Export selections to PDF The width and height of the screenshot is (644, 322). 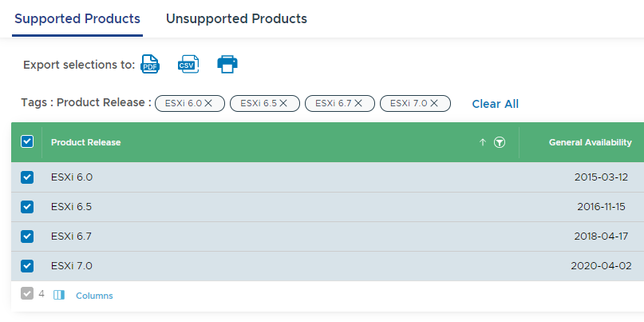click(150, 64)
